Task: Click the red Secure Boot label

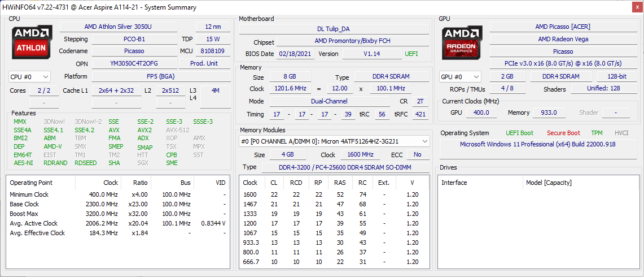Action: 563,133
